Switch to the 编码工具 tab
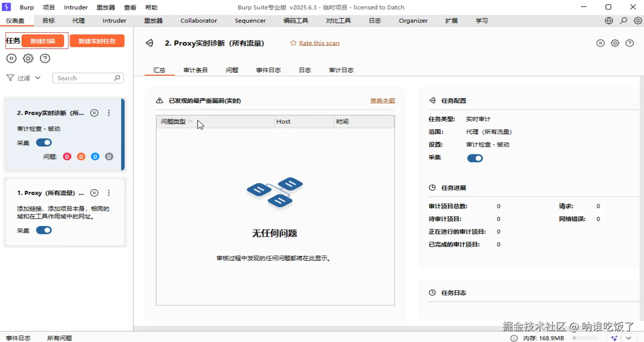The width and height of the screenshot is (644, 342). (x=296, y=20)
